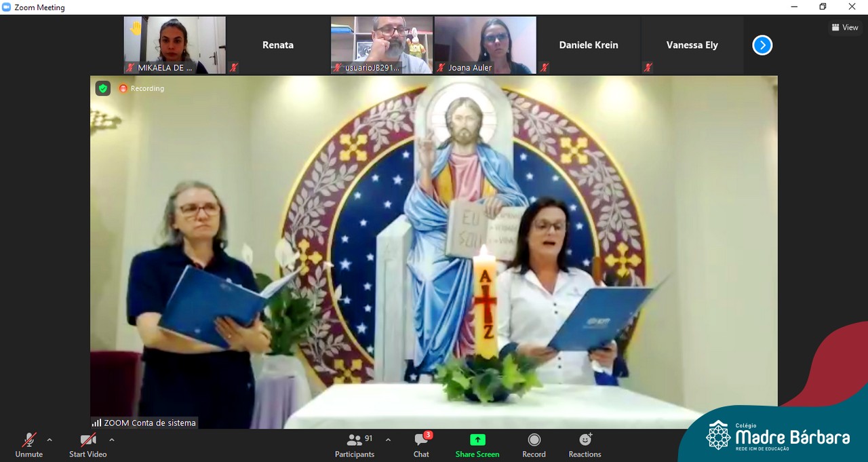Open the View layout menu
Viewport: 868px width, 462px height.
point(845,28)
